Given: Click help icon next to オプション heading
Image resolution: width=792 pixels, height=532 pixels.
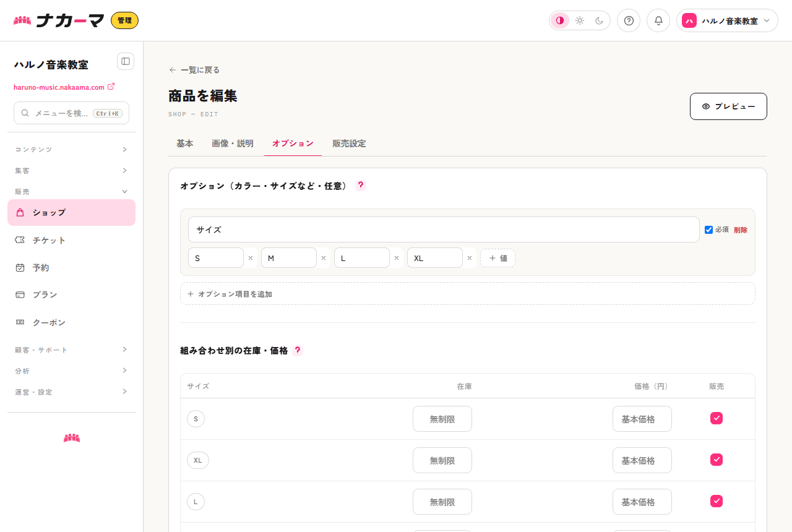Looking at the screenshot, I should 361,185.
